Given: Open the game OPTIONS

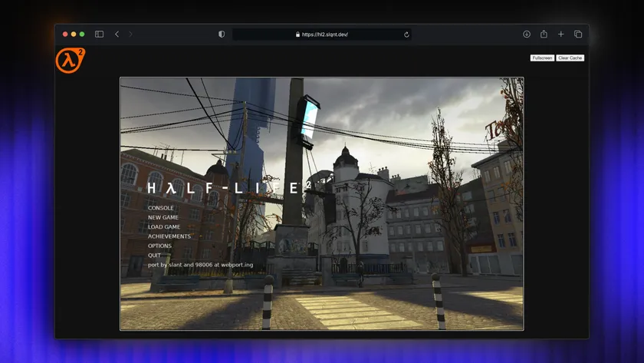Looking at the screenshot, I should pyautogui.click(x=159, y=246).
